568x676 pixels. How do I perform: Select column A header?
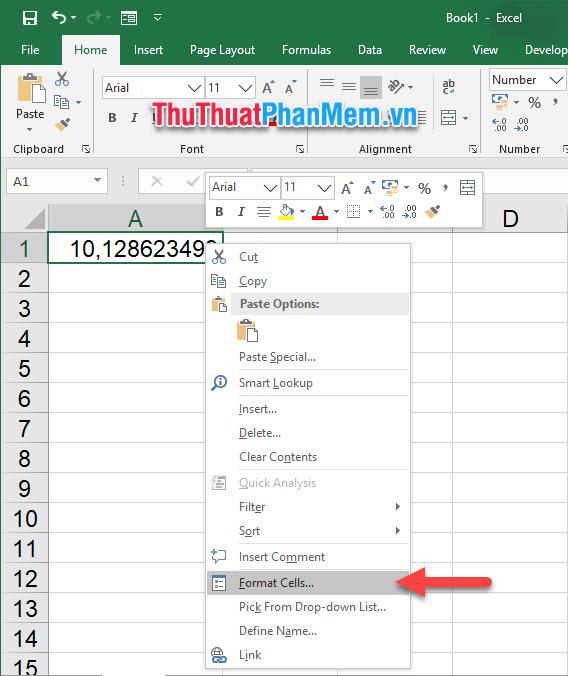(135, 219)
